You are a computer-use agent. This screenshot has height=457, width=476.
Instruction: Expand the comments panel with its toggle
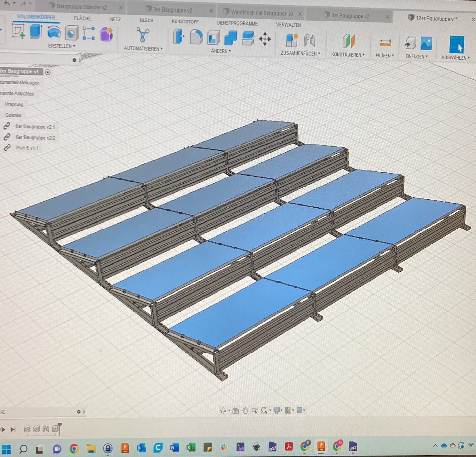coord(79,412)
